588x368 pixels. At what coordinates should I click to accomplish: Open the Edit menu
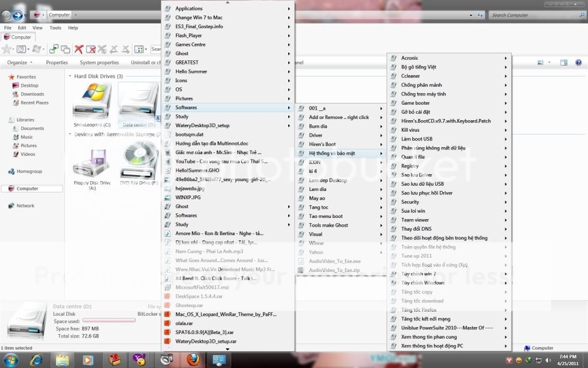tap(22, 28)
